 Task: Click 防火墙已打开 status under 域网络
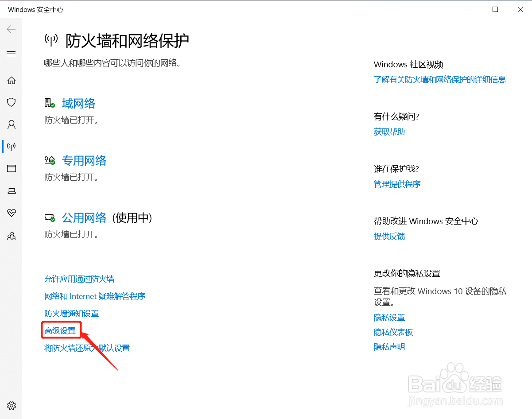(71, 120)
